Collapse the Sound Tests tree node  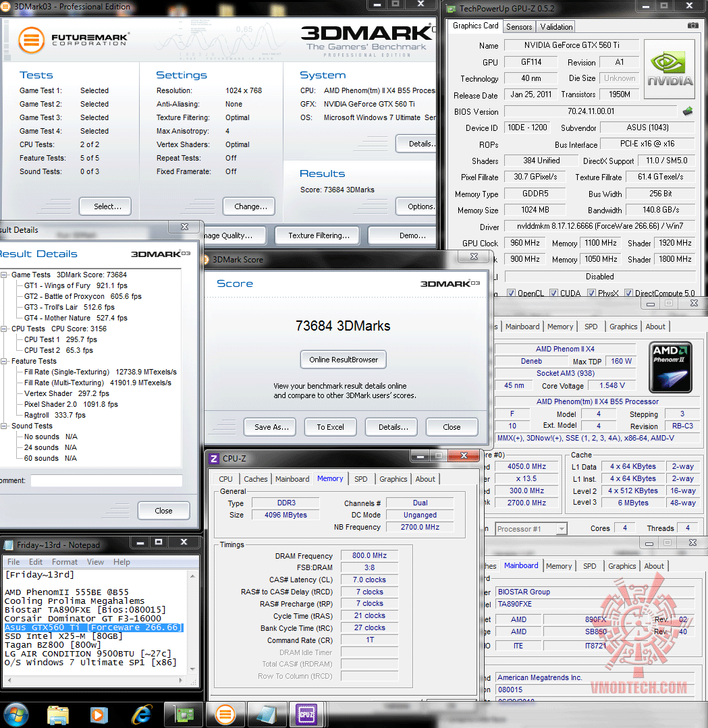point(4,426)
